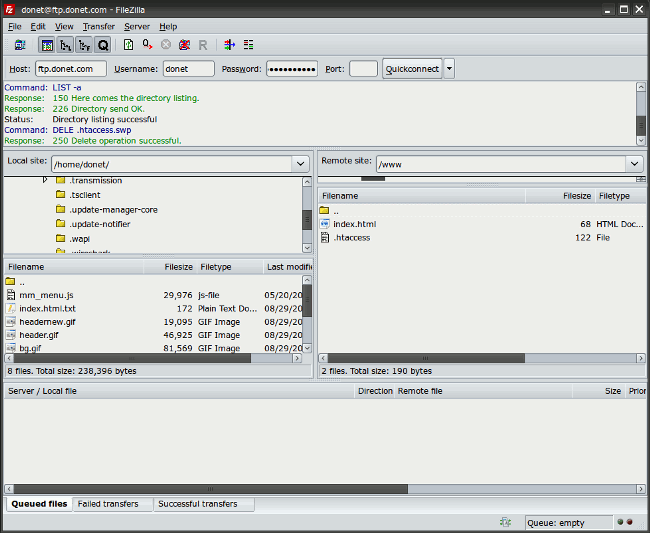Sort local files by Filename column

(x=74, y=267)
